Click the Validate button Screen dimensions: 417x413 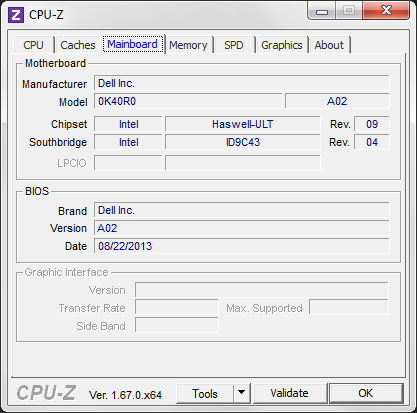[290, 394]
